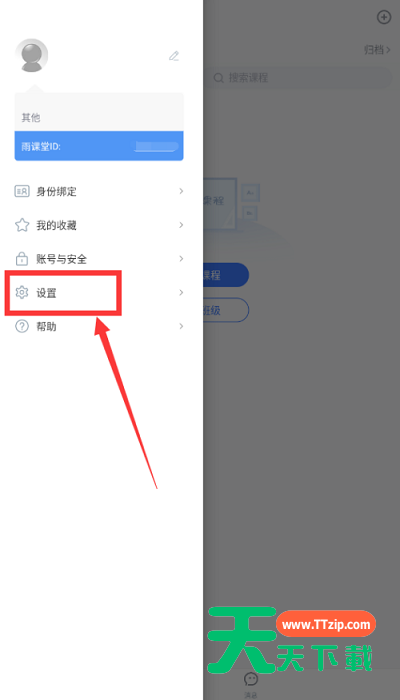The height and width of the screenshot is (700, 400).
Task: Tap the blue 课程 button behind the drawer
Action: click(x=226, y=275)
